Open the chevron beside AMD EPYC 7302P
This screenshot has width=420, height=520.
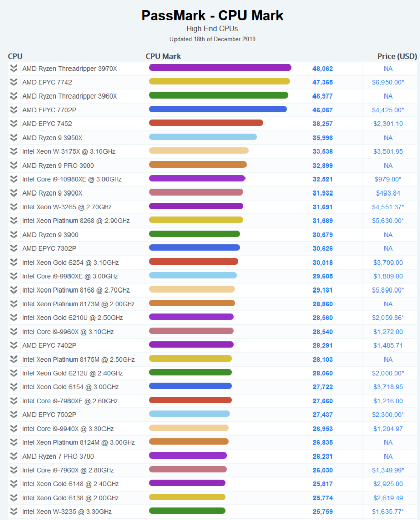coord(14,248)
